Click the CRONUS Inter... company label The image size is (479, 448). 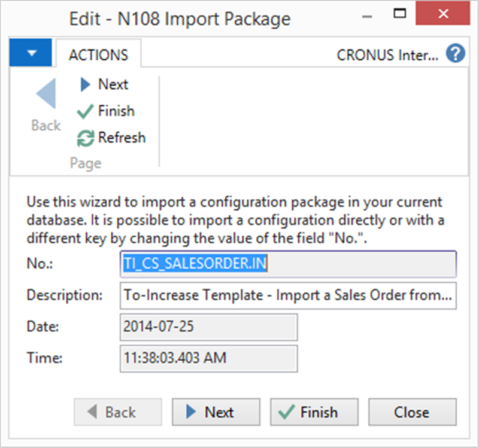coord(387,55)
